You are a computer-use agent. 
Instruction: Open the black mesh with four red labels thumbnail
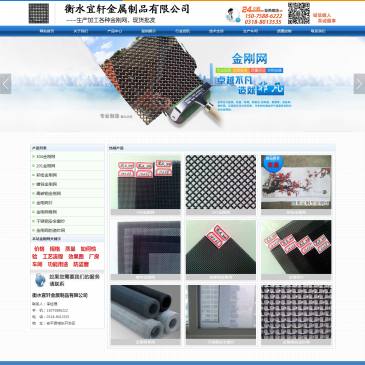(x=296, y=247)
